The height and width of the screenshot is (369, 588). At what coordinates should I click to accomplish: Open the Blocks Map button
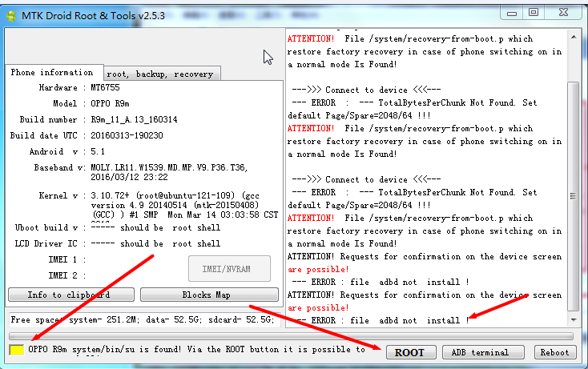click(x=209, y=295)
